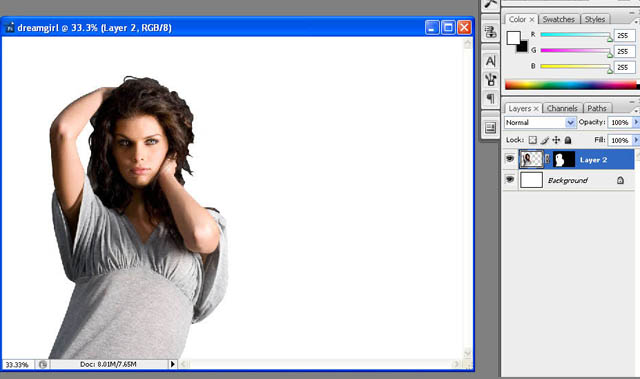The height and width of the screenshot is (379, 640).
Task: Open the Character panel icon
Action: (x=491, y=61)
